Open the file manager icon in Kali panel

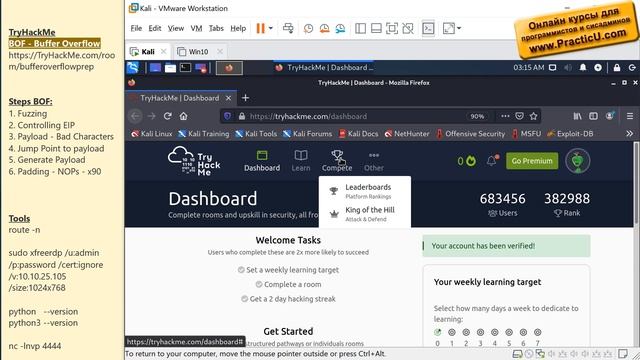(170, 68)
